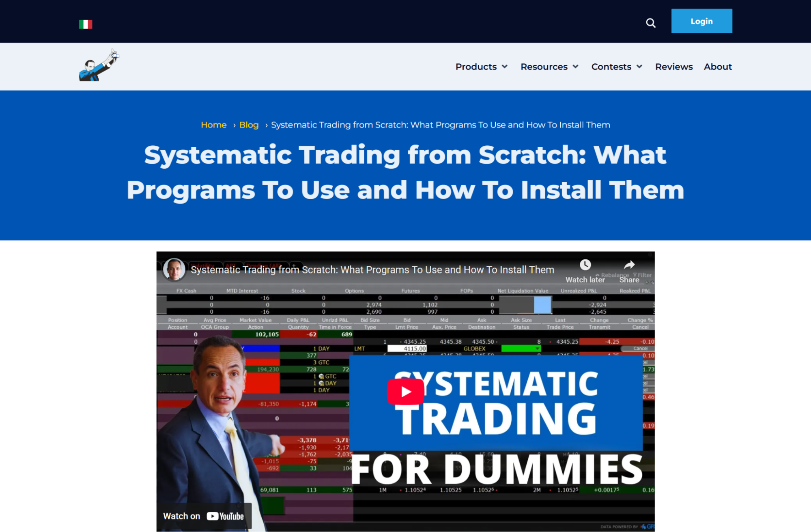Click the Login button
Screen dimensions: 811x532
[x=701, y=21]
